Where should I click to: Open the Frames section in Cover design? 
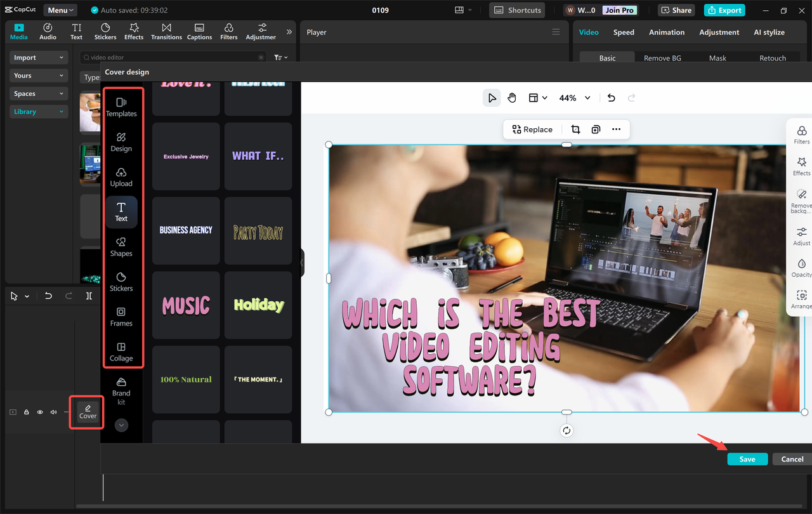point(121,317)
